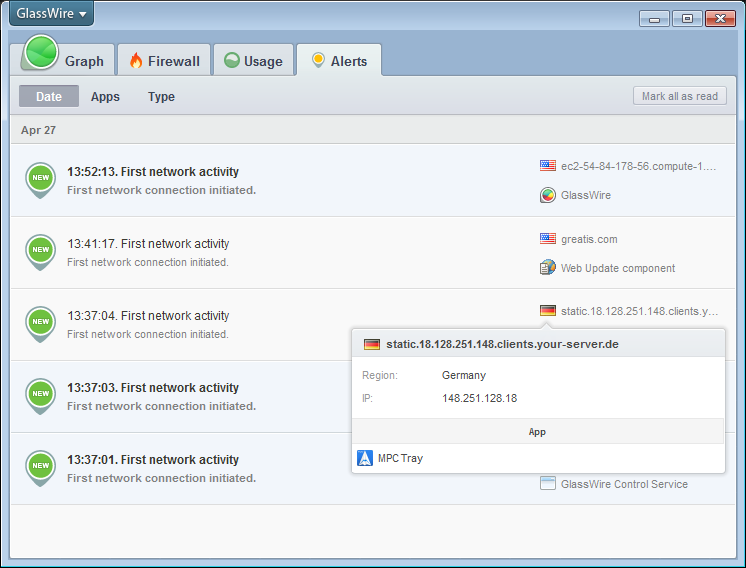The width and height of the screenshot is (746, 568).
Task: Sort alerts by Apps
Action: (105, 96)
